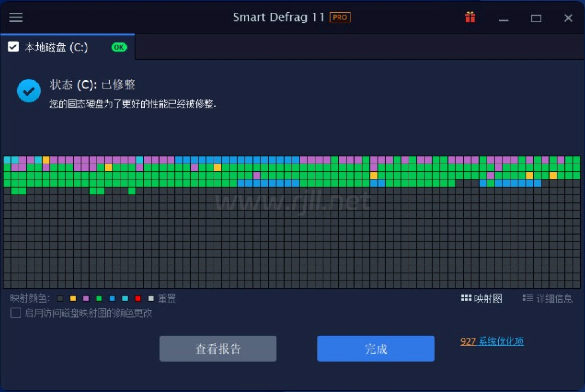Enable disk map color change checkbox
Image resolution: width=585 pixels, height=392 pixels.
click(x=16, y=313)
